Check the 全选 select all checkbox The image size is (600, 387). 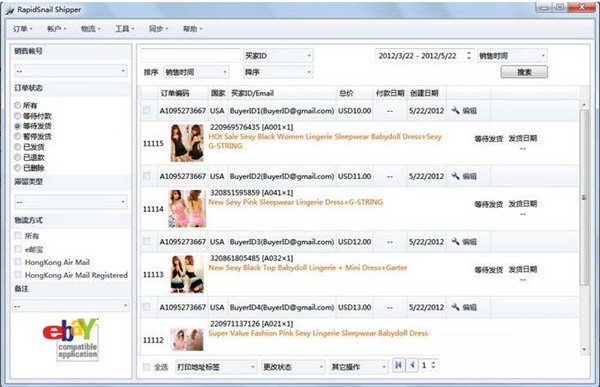pos(146,367)
